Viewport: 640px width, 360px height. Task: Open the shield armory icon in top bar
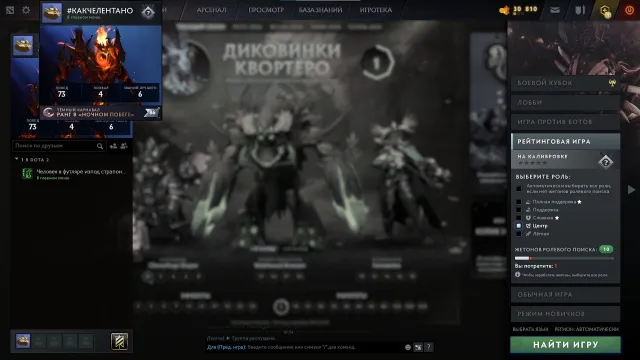[x=580, y=10]
